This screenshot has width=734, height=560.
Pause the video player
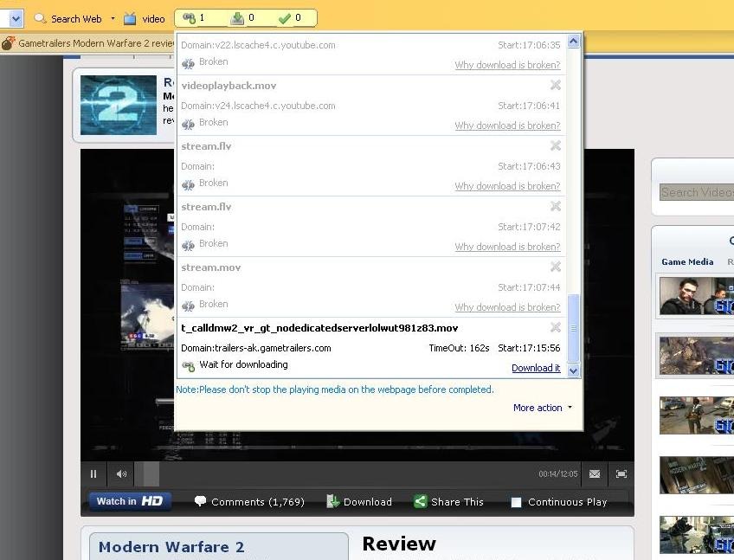click(93, 474)
